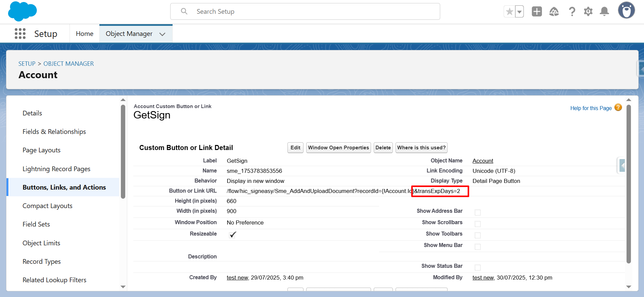Click the OBJECT MANAGER breadcrumb link
The image size is (644, 297).
tap(68, 64)
